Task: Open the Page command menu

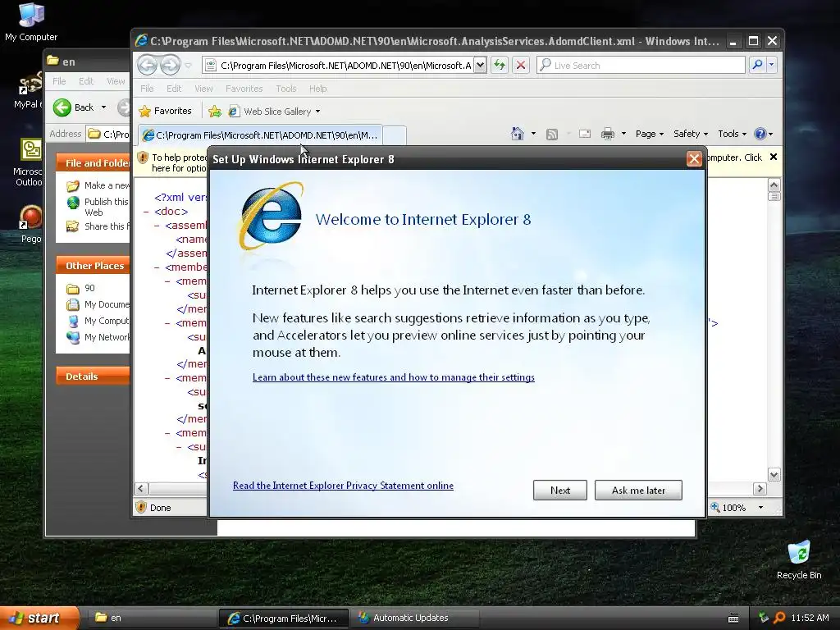Action: pyautogui.click(x=650, y=134)
